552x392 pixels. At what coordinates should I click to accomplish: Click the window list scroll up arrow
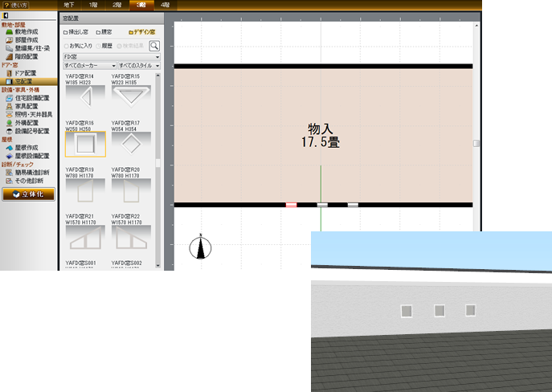pyautogui.click(x=157, y=76)
